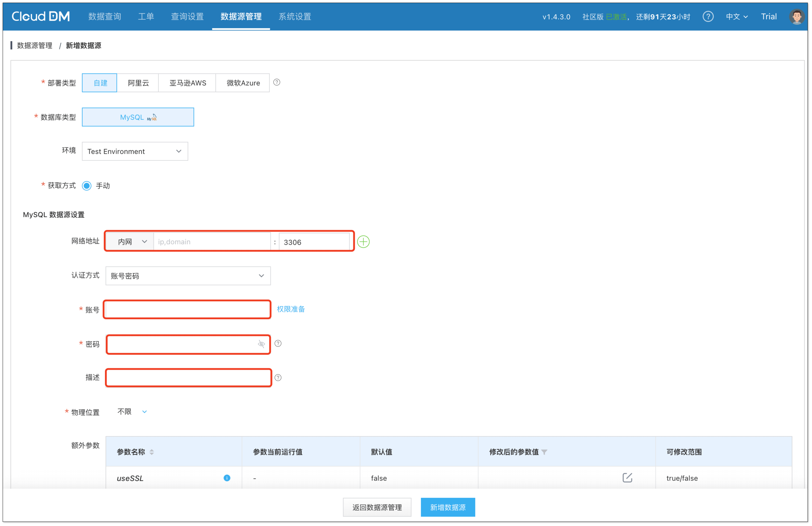The width and height of the screenshot is (812, 526).
Task: Click the filter icon on modified value column
Action: 544,452
